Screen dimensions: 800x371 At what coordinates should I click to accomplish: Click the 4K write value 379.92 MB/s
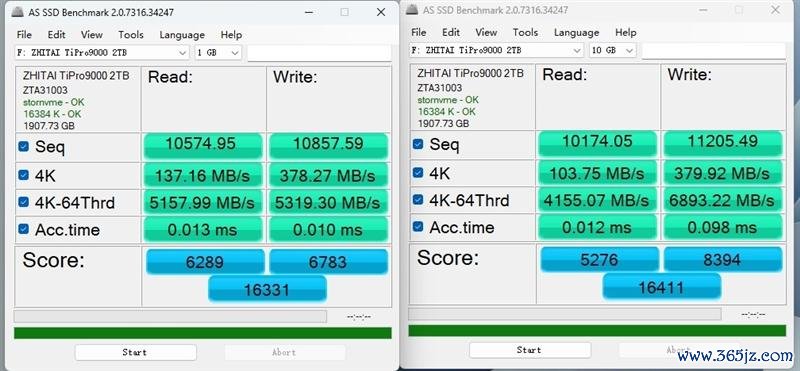(723, 173)
